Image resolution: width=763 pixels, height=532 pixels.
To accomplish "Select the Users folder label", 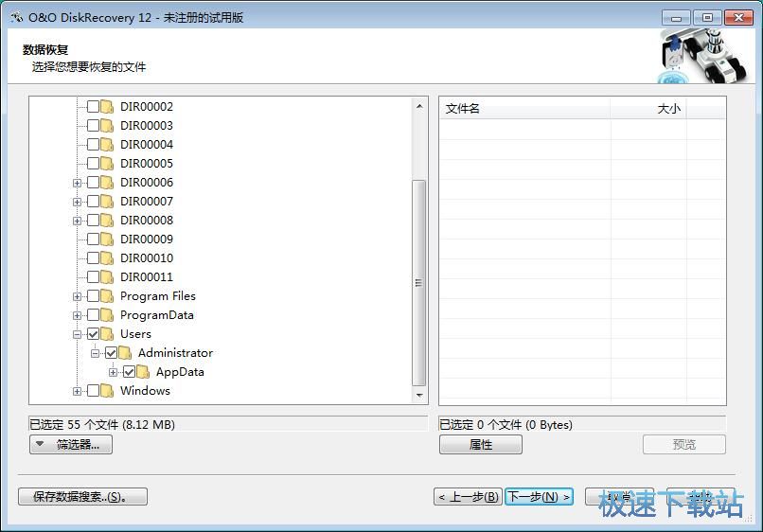I will (135, 334).
